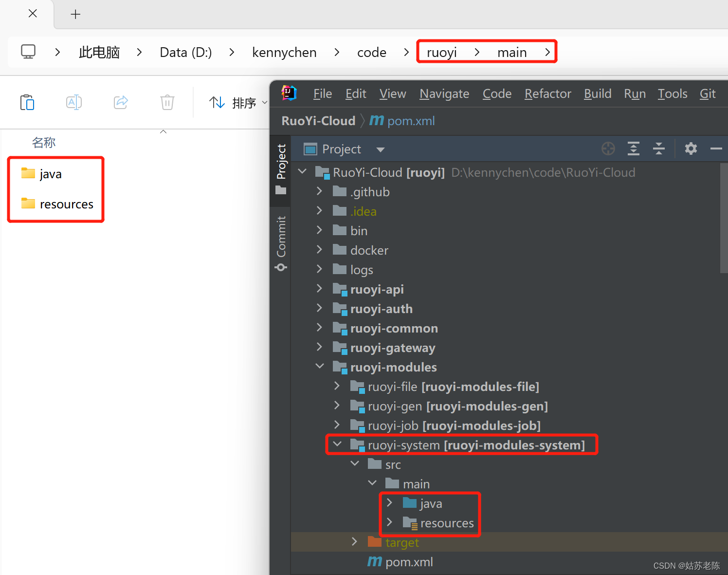Open the Build menu
Viewport: 728px width, 575px height.
tap(598, 93)
